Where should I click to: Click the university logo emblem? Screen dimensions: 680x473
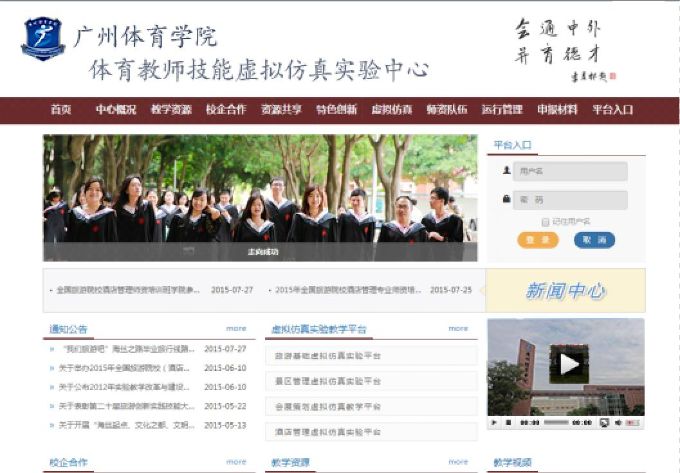tap(42, 39)
